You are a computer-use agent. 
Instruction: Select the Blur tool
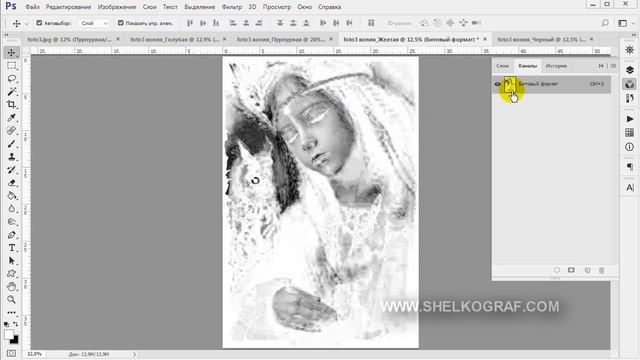tap(11, 209)
